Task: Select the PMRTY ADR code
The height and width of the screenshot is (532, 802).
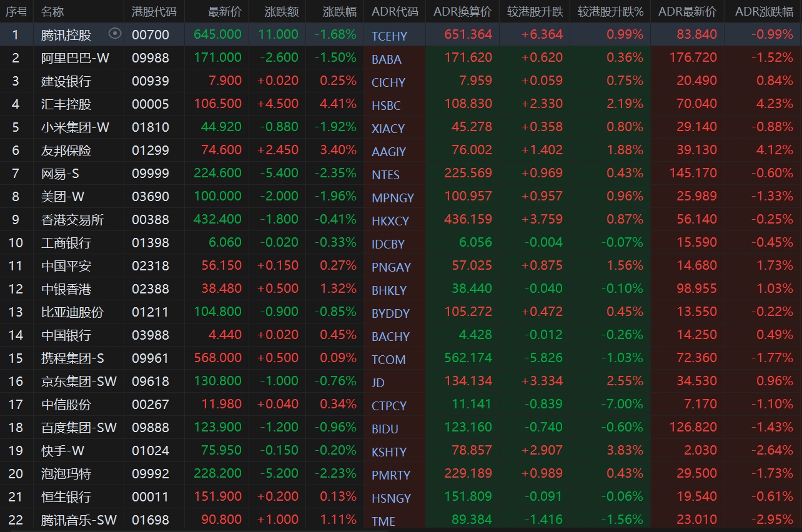Action: pyautogui.click(x=391, y=475)
